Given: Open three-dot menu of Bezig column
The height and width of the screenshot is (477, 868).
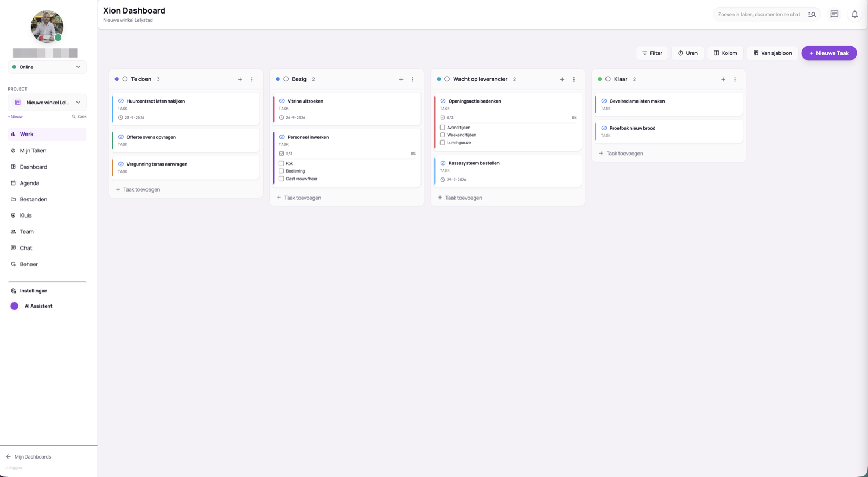Looking at the screenshot, I should tap(413, 79).
